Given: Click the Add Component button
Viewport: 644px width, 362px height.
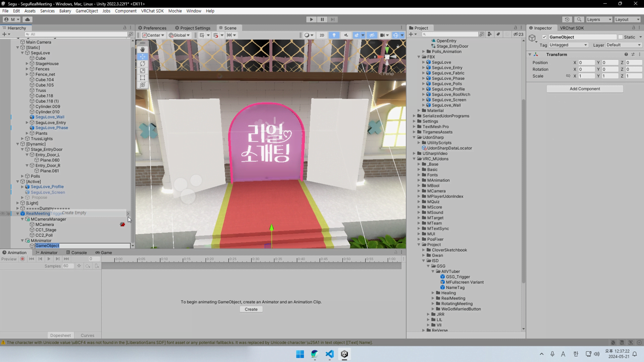Looking at the screenshot, I should point(585,89).
